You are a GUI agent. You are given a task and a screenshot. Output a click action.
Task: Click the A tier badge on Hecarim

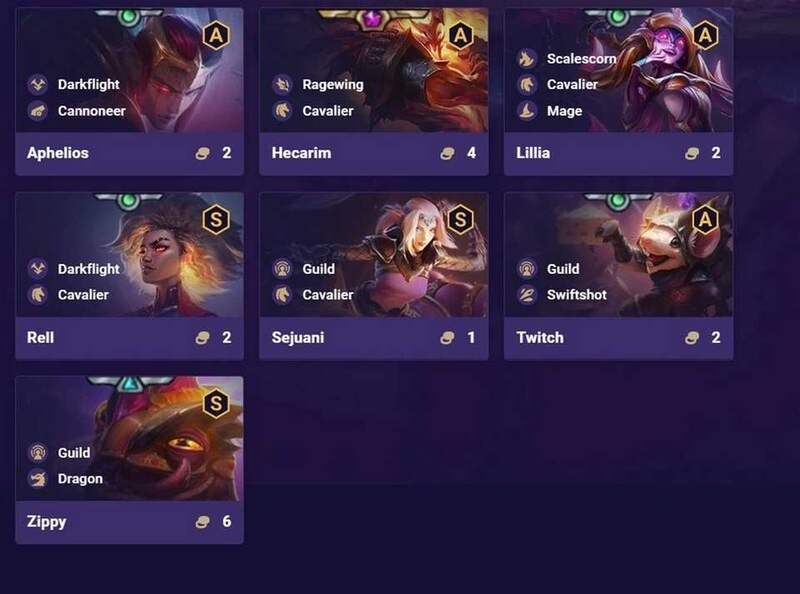click(x=460, y=35)
